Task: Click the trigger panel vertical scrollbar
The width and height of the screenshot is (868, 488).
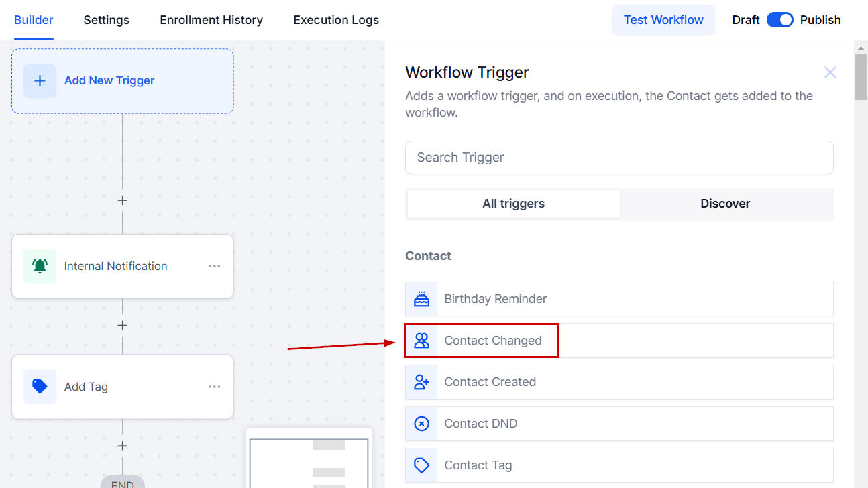Action: 861,77
